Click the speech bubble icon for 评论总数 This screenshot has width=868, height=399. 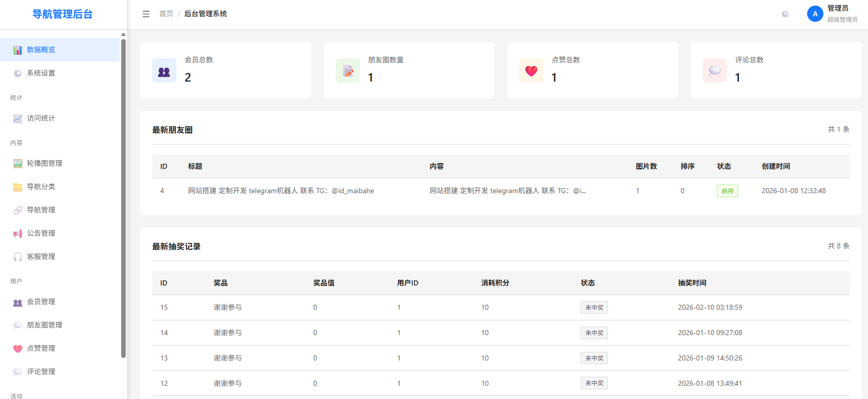tap(715, 70)
